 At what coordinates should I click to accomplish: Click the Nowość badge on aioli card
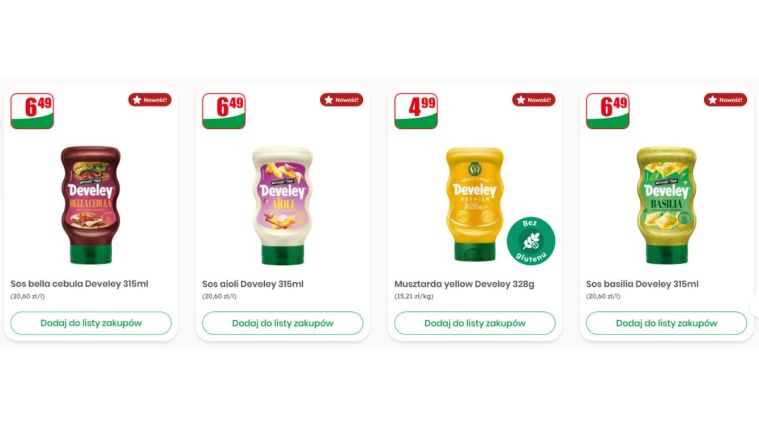click(341, 100)
